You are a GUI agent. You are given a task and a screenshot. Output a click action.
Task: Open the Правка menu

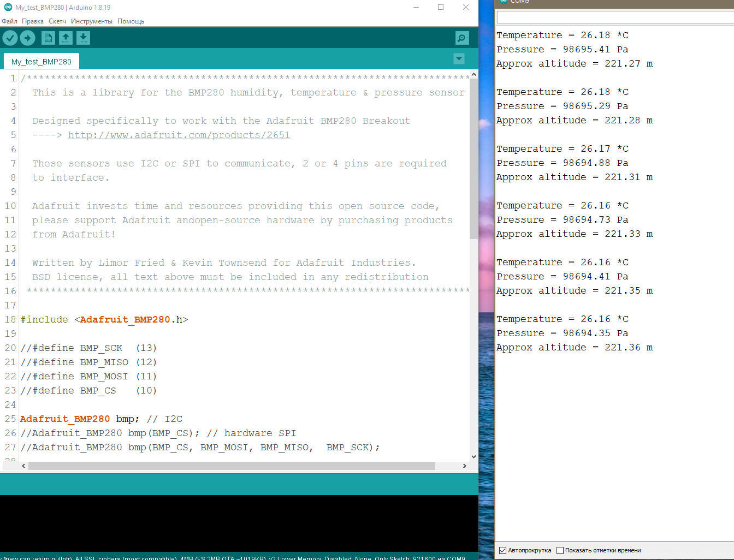(33, 21)
